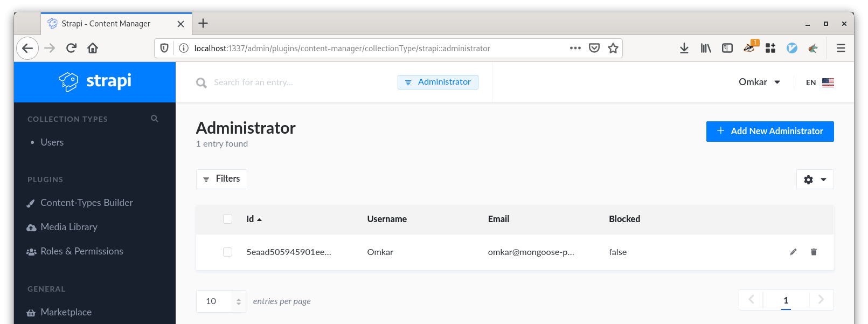This screenshot has width=868, height=324.
Task: Open Users collection type
Action: 52,142
